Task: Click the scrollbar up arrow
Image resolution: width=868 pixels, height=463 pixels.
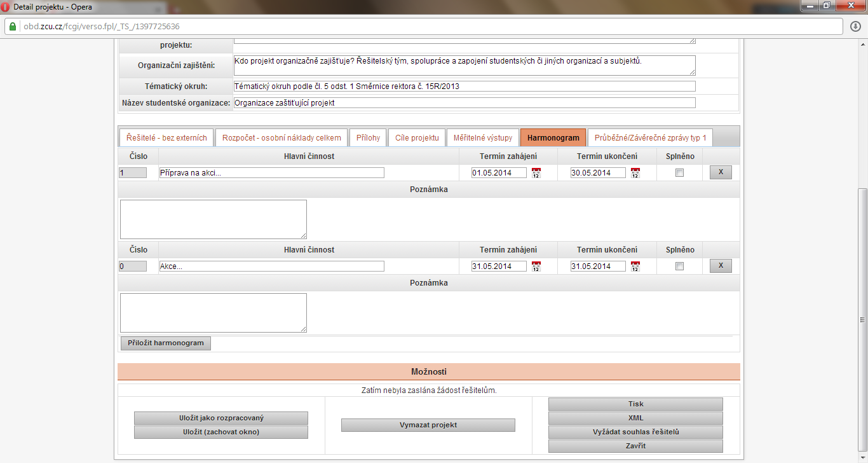Action: click(x=862, y=43)
